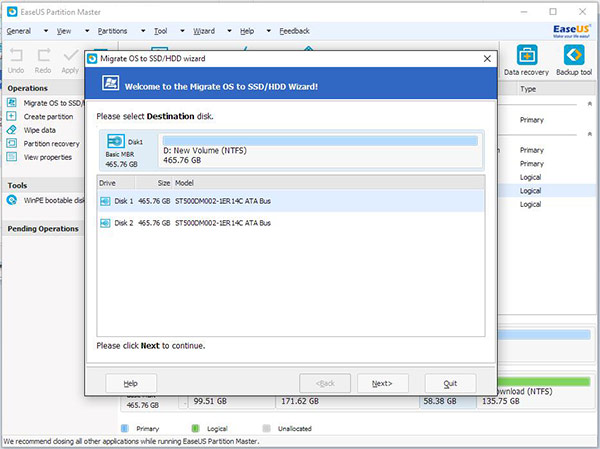Click the Primary legend color swatch
600x449 pixels.
(124, 428)
